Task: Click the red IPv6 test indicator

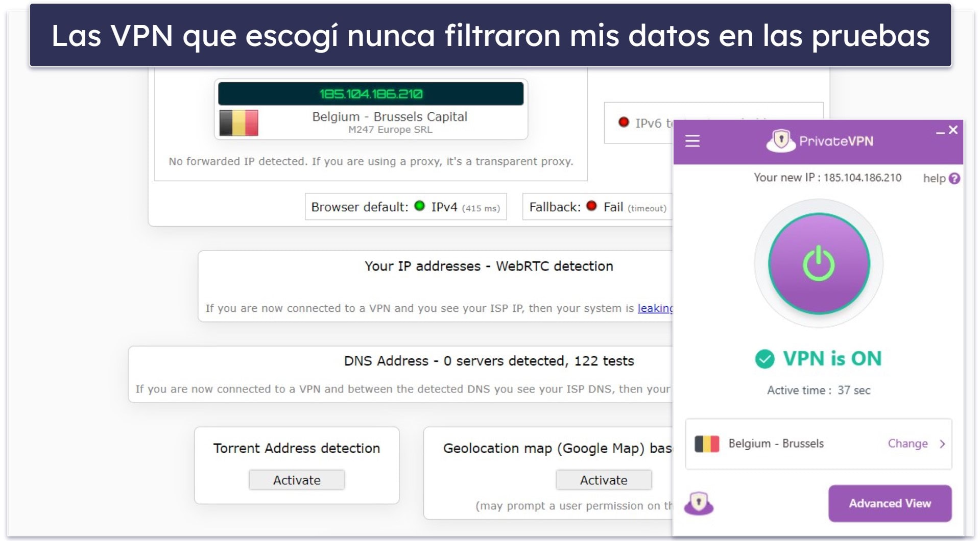Action: tap(623, 122)
